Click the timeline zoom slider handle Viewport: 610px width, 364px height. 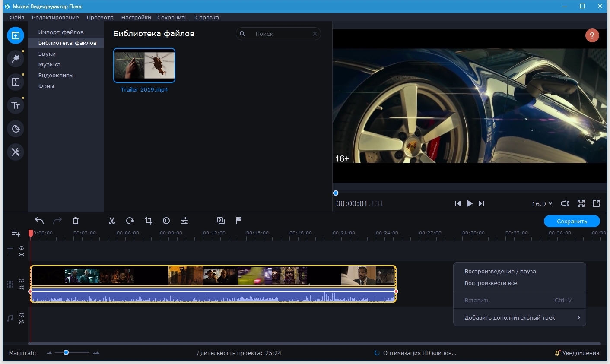66,352
